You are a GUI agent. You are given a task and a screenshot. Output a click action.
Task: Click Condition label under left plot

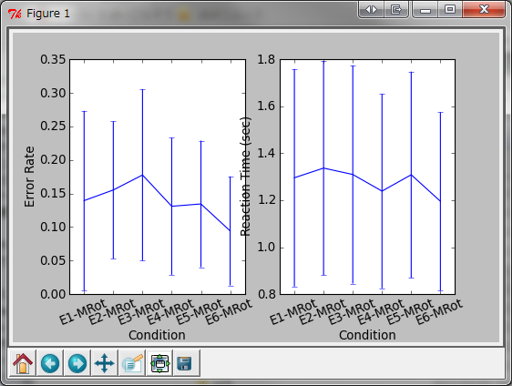click(157, 335)
